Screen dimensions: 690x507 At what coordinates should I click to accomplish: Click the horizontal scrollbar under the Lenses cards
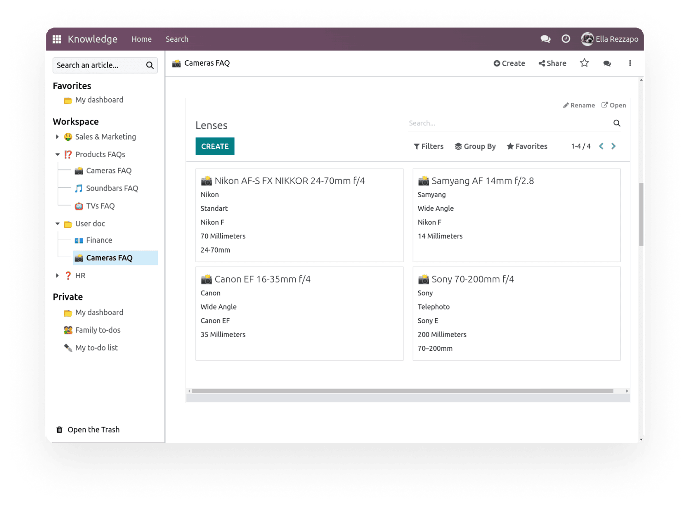[x=403, y=391]
